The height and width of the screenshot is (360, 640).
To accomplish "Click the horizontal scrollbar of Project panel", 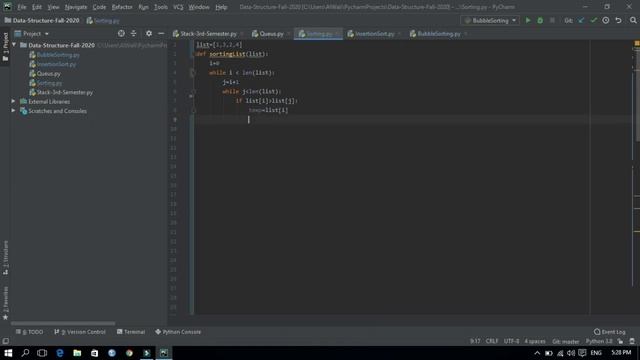I will coord(63,323).
